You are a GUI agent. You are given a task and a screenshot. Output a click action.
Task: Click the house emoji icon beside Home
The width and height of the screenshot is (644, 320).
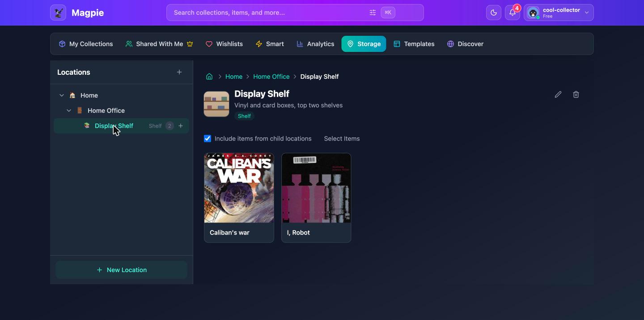pos(72,95)
